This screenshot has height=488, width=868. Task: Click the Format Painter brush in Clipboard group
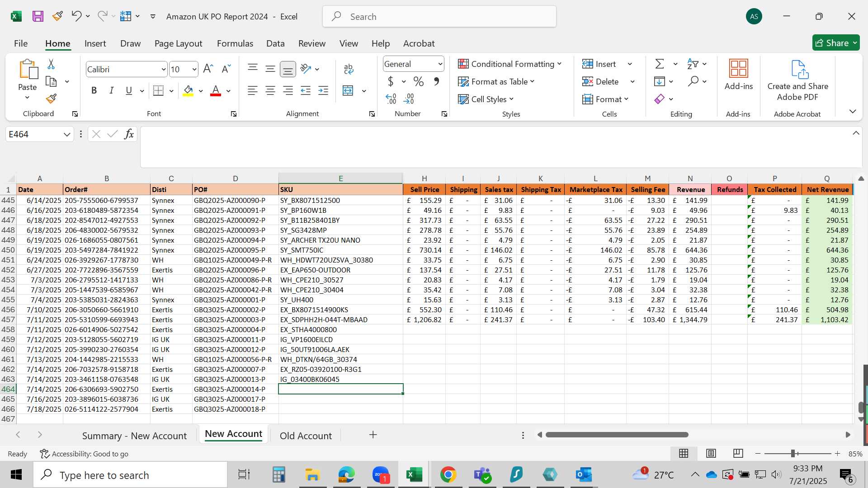tap(51, 99)
